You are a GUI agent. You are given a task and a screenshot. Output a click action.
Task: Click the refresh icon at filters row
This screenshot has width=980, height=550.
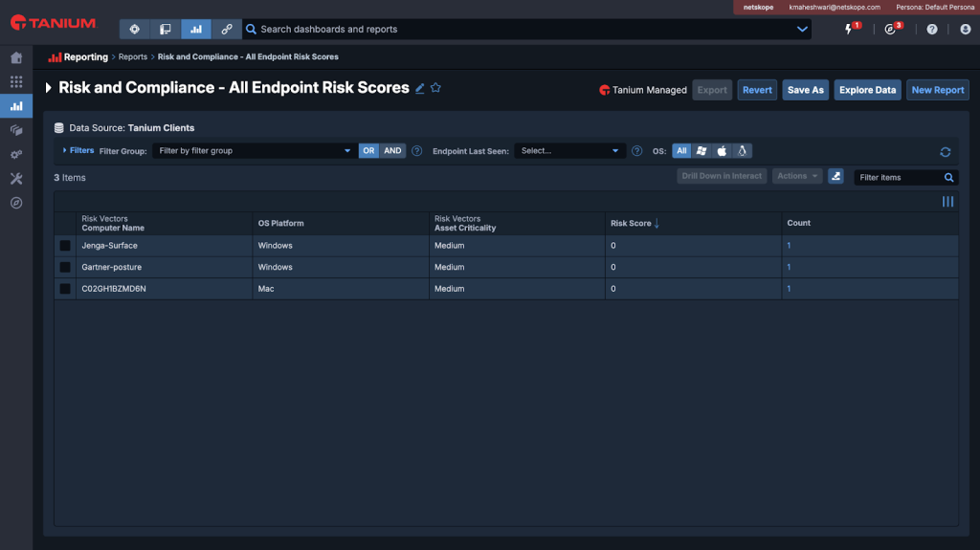pos(945,152)
